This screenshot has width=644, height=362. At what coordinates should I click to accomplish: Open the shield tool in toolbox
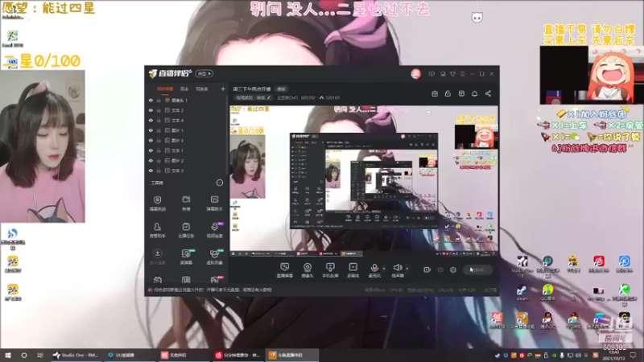pyautogui.click(x=157, y=203)
